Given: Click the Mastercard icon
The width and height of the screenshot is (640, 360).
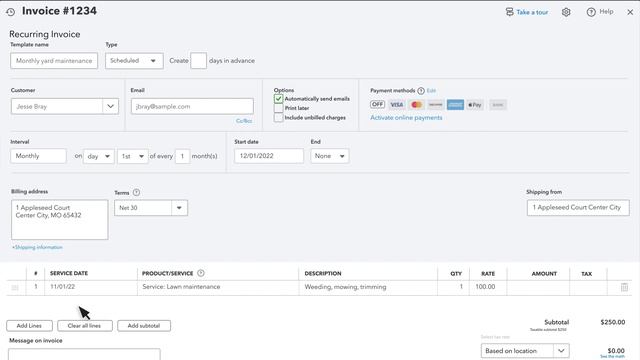Looking at the screenshot, I should point(416,104).
